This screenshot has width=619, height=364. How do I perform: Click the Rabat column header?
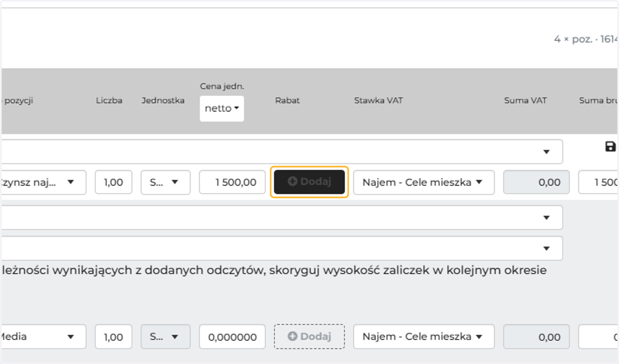[287, 101]
